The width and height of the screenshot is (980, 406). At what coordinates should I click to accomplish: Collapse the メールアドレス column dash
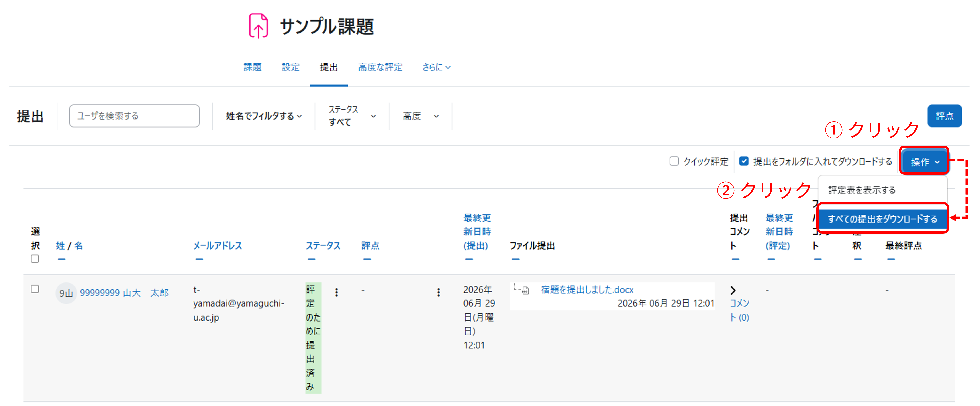199,259
